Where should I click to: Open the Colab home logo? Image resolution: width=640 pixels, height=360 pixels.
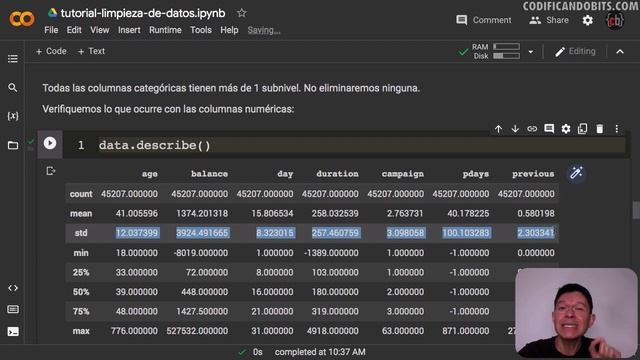tap(22, 19)
